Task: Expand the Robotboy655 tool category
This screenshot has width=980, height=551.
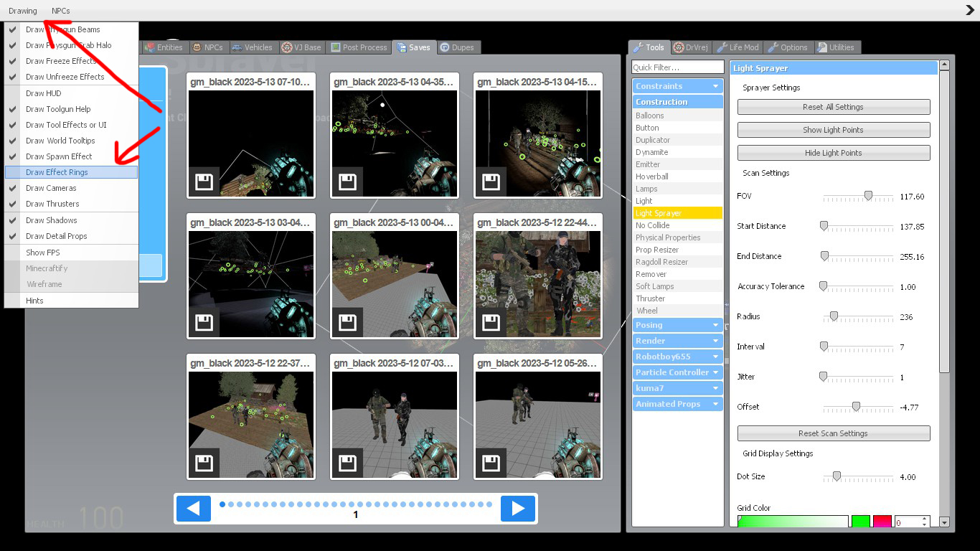Action: tap(678, 357)
